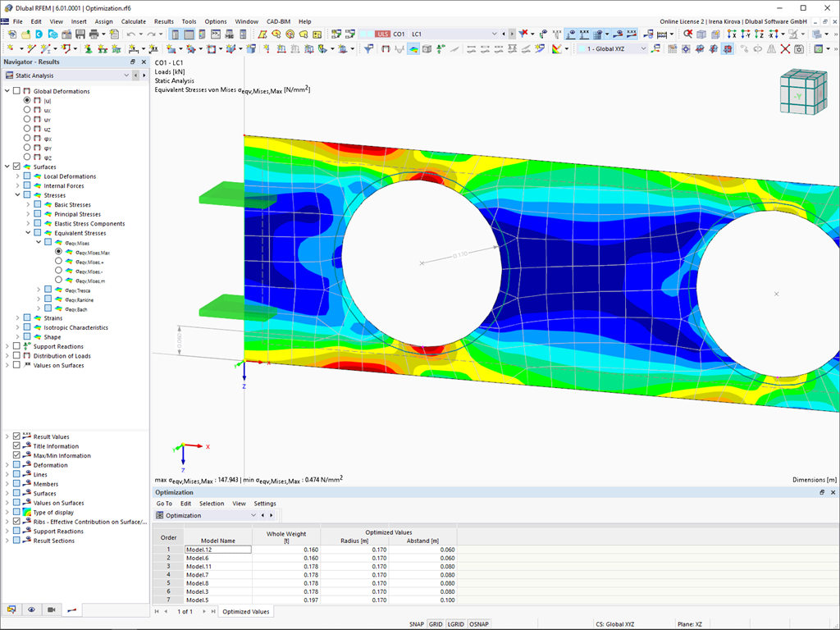This screenshot has height=630, width=840.
Task: Click Go To in the Optimization panel
Action: pos(164,504)
